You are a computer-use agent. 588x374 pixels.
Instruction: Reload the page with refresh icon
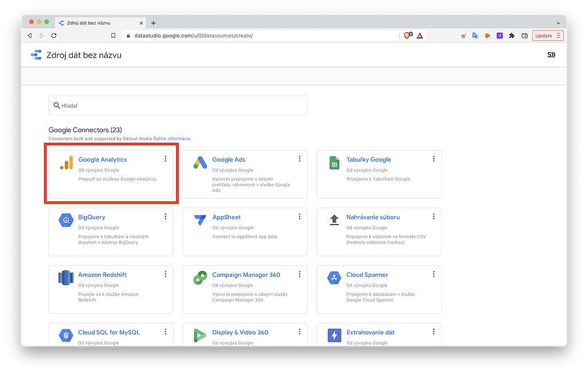(x=54, y=36)
